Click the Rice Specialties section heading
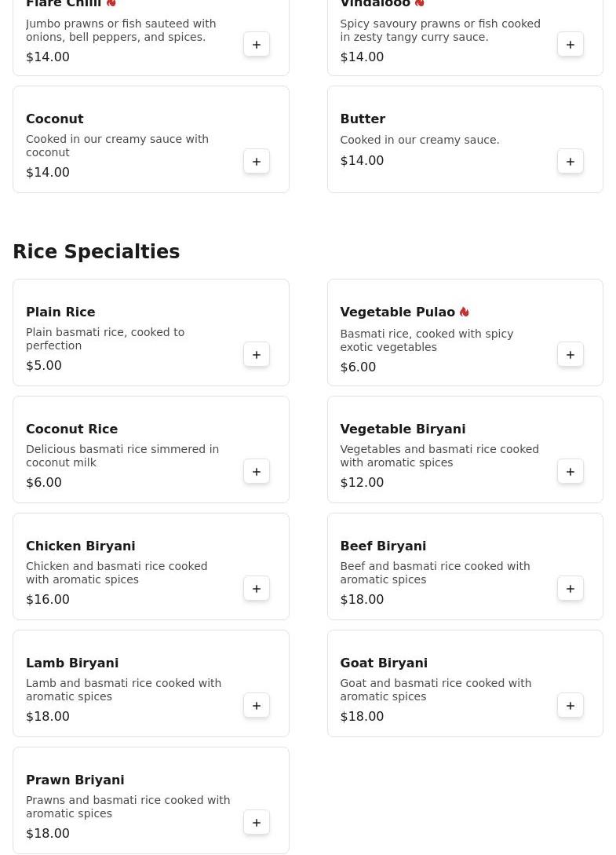 pos(97,252)
